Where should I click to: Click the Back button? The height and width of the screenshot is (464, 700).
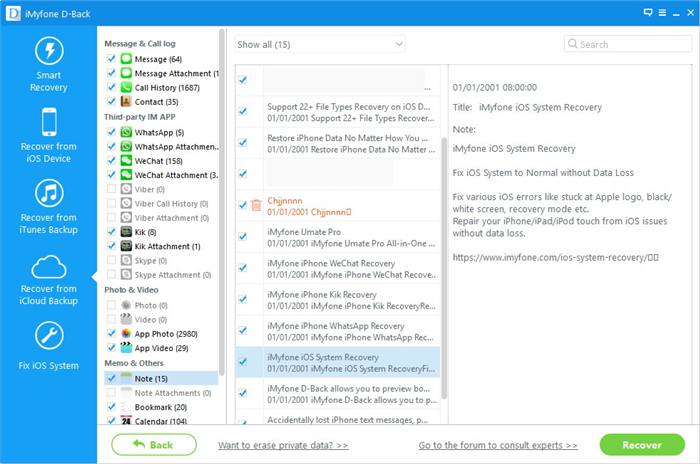(154, 444)
